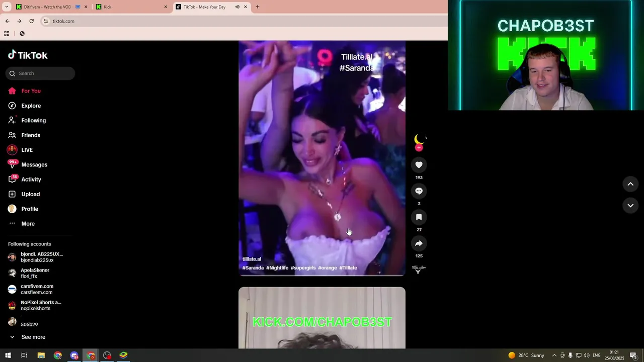Screen dimensions: 644x362
Task: Switch ENG input language
Action: [x=596, y=355]
